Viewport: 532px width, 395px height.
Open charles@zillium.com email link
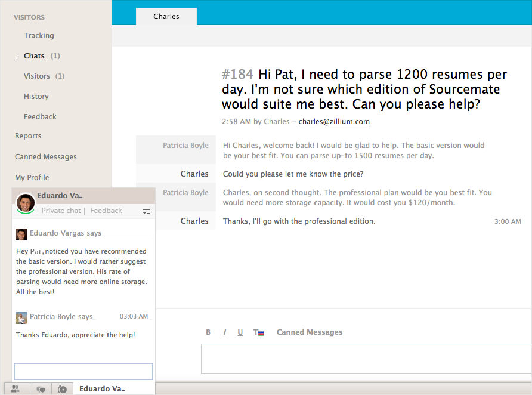click(x=334, y=122)
